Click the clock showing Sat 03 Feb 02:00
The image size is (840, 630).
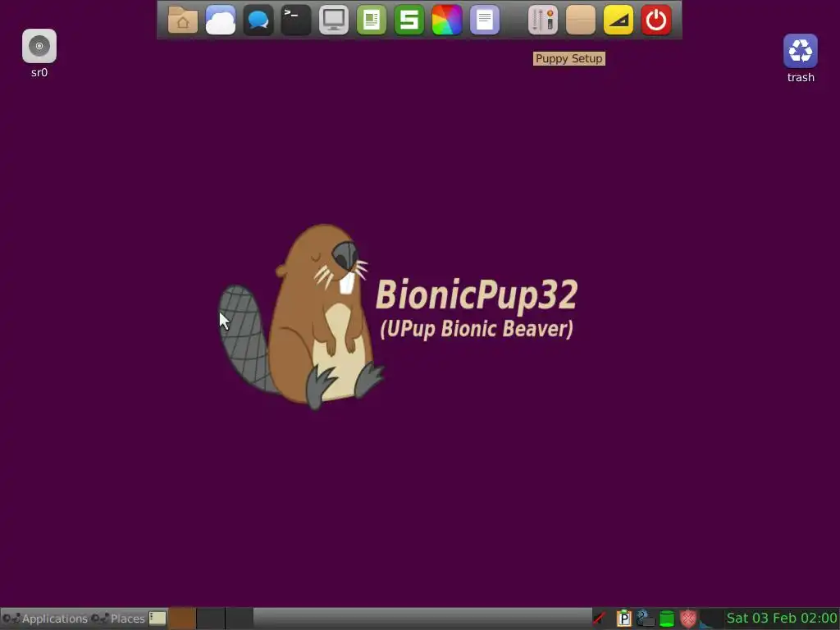[782, 619]
